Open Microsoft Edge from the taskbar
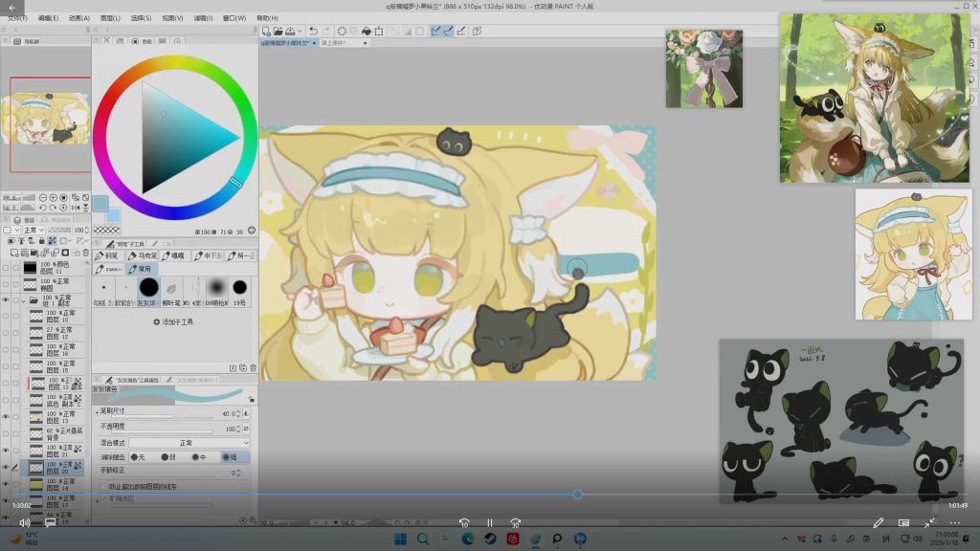 pos(467,539)
